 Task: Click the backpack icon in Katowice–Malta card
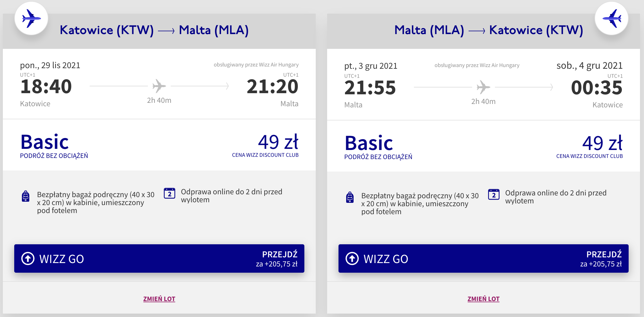(x=26, y=196)
